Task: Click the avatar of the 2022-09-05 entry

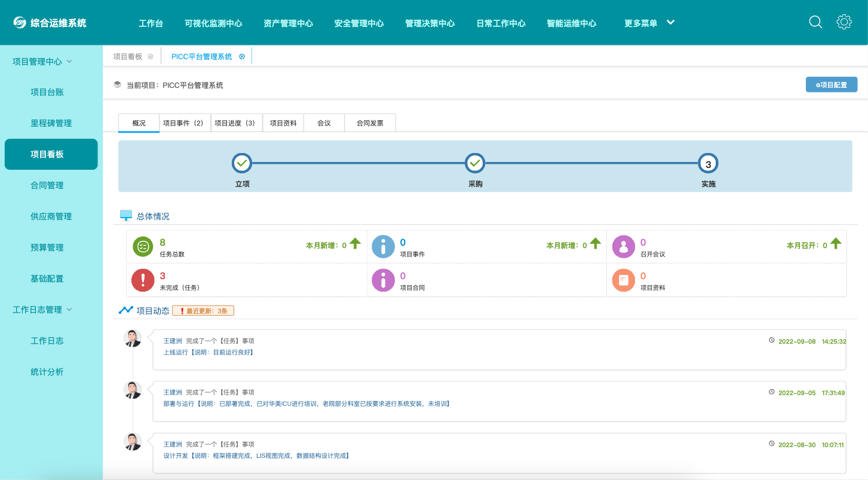Action: coord(133,390)
